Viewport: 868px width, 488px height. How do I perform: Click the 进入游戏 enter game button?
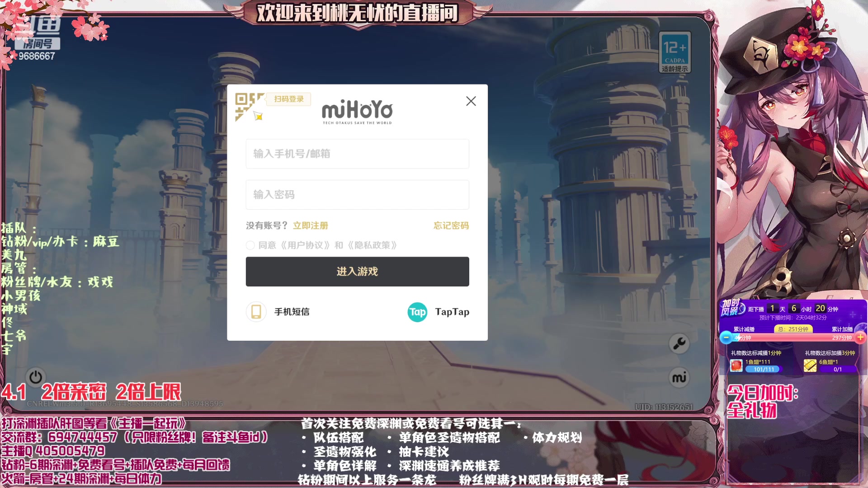(x=357, y=272)
